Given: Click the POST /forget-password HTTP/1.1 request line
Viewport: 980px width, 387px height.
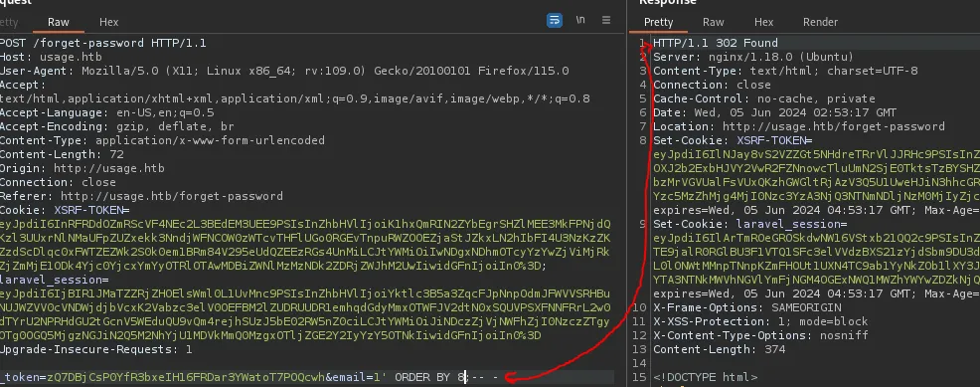Looking at the screenshot, I should (102, 43).
